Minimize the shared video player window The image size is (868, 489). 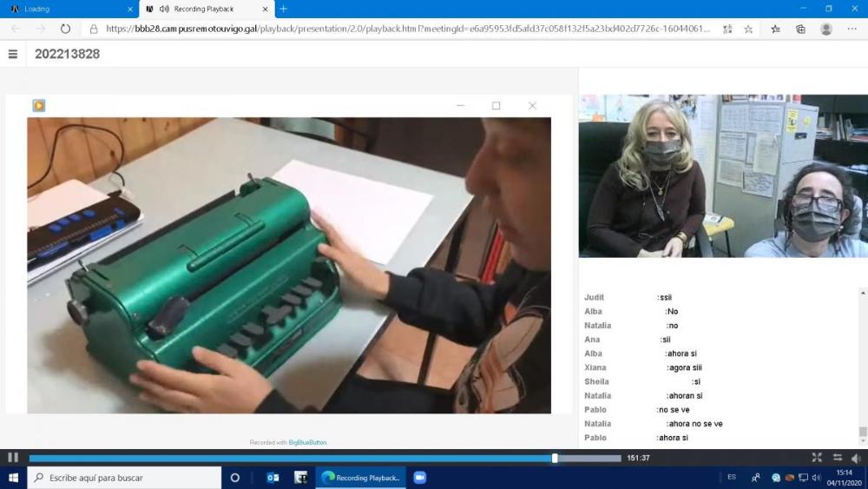tap(460, 105)
